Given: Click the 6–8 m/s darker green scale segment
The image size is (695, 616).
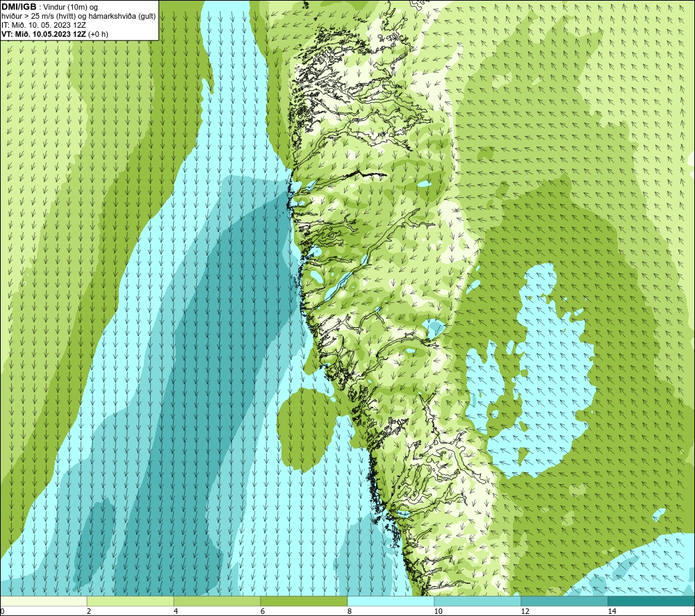Looking at the screenshot, I should 304,601.
